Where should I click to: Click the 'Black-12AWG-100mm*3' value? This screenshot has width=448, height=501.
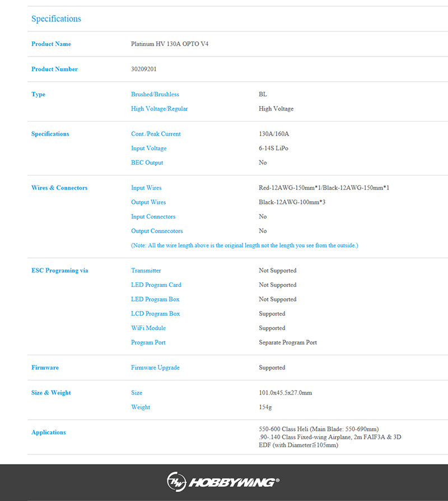click(292, 202)
